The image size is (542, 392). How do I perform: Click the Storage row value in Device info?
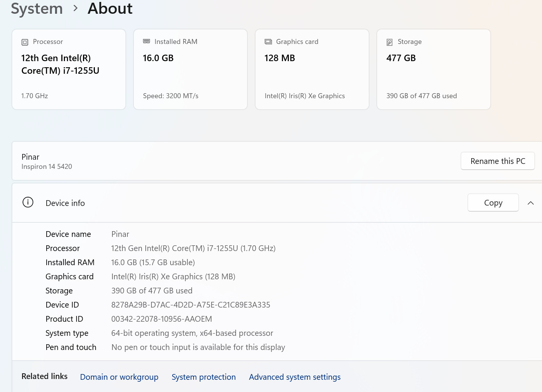152,291
